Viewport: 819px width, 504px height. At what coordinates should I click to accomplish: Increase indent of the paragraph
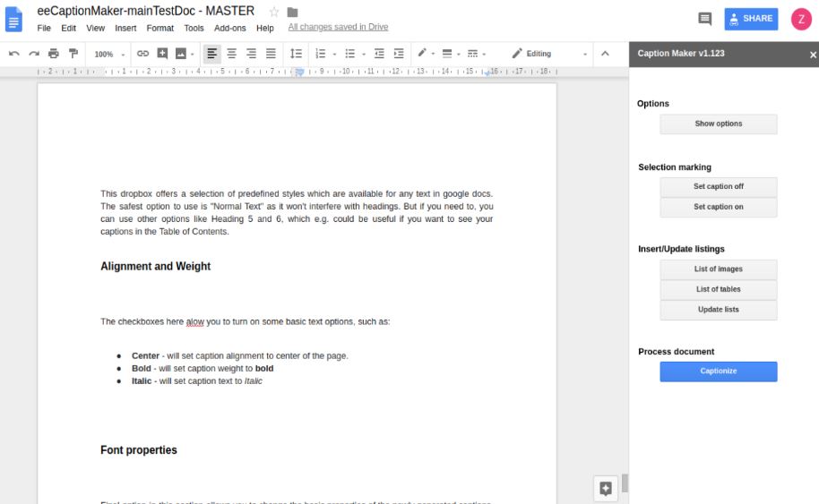399,54
